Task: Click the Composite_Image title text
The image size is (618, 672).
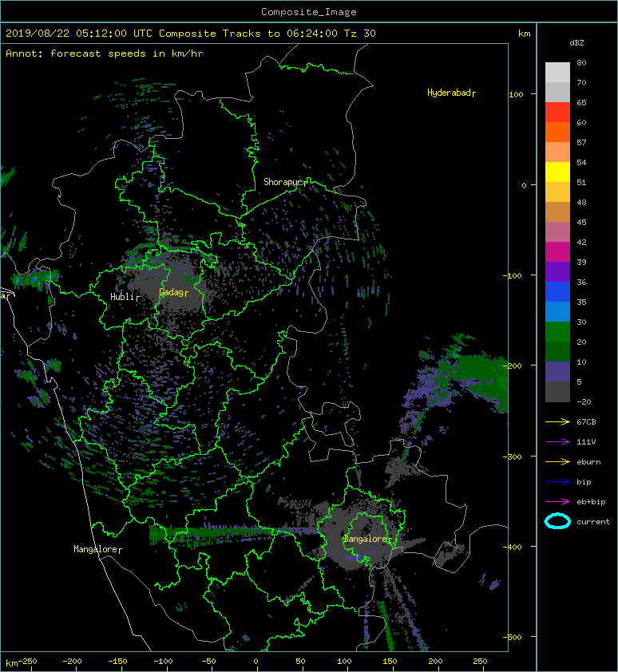Action: click(309, 11)
